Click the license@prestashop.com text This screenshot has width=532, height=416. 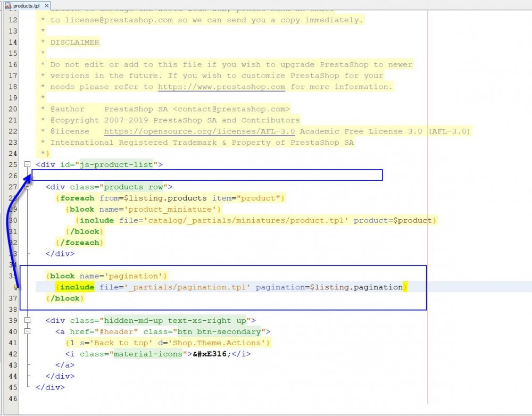point(119,20)
